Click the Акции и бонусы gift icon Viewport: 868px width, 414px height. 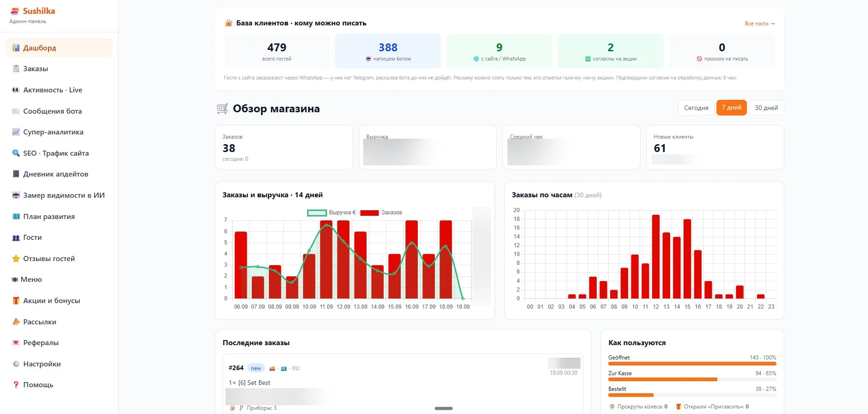16,301
